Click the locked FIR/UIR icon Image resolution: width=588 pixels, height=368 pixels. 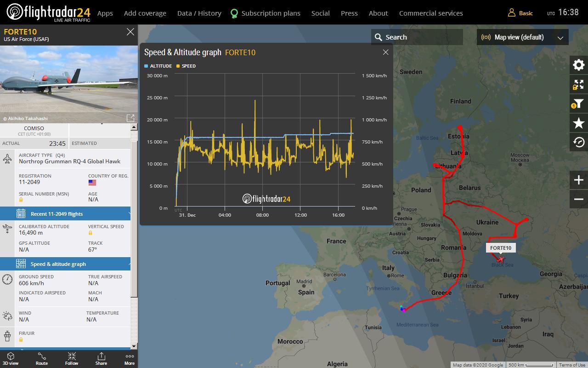pos(21,339)
